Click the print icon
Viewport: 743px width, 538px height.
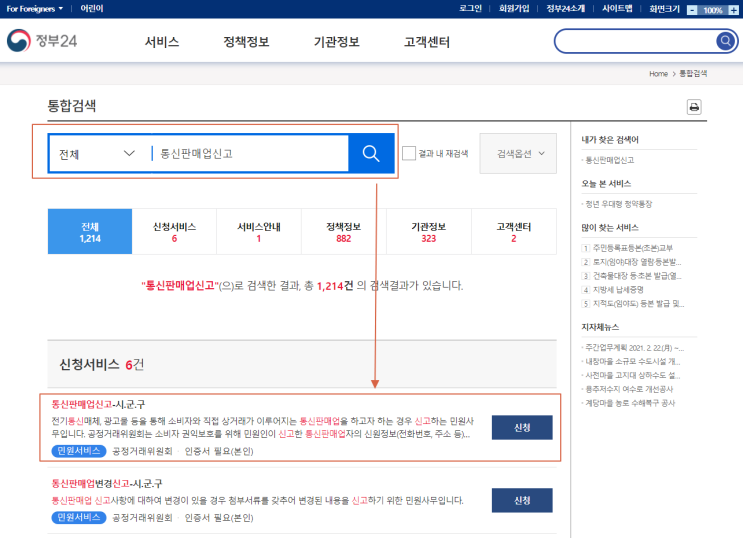coord(694,107)
